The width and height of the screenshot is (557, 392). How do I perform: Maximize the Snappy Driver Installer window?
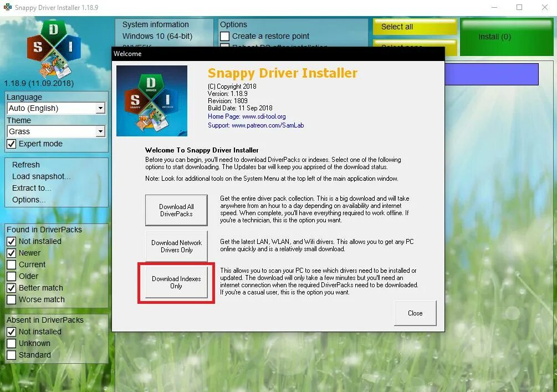click(519, 7)
